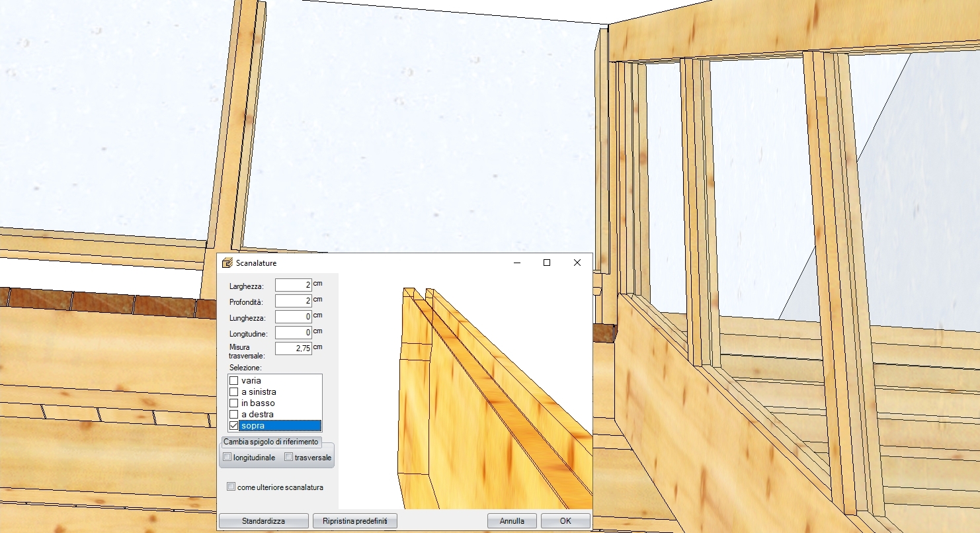Confirm the groove with OK
Screen dimensions: 980x533
pyautogui.click(x=565, y=521)
